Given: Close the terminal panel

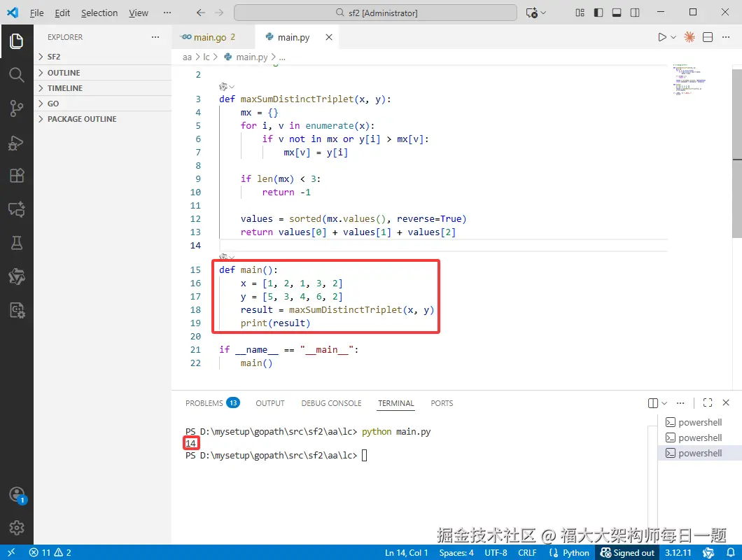Looking at the screenshot, I should tap(726, 402).
